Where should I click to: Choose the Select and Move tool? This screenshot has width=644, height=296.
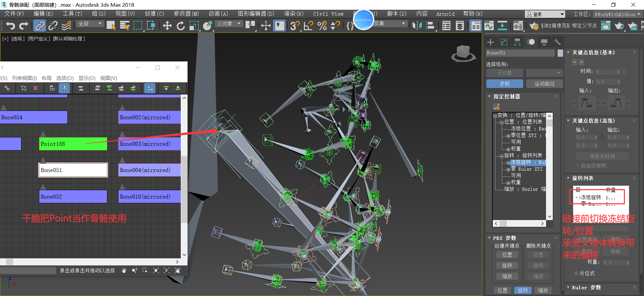[x=167, y=26]
